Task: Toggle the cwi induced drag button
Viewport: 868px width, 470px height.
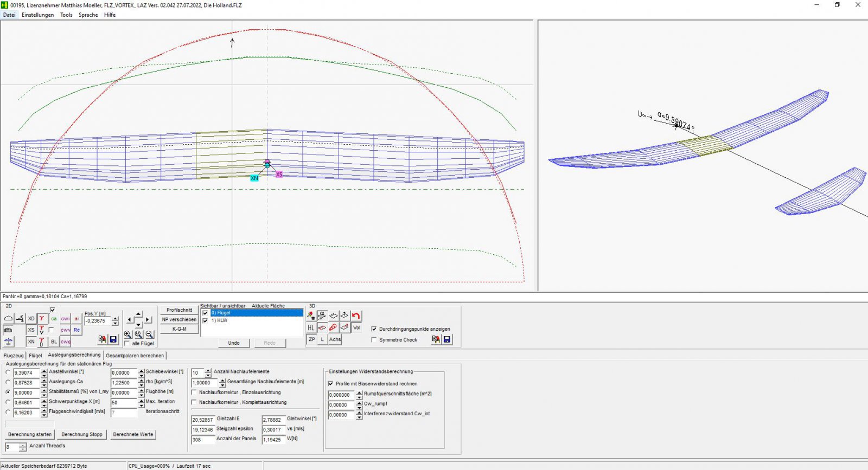Action: click(x=65, y=319)
